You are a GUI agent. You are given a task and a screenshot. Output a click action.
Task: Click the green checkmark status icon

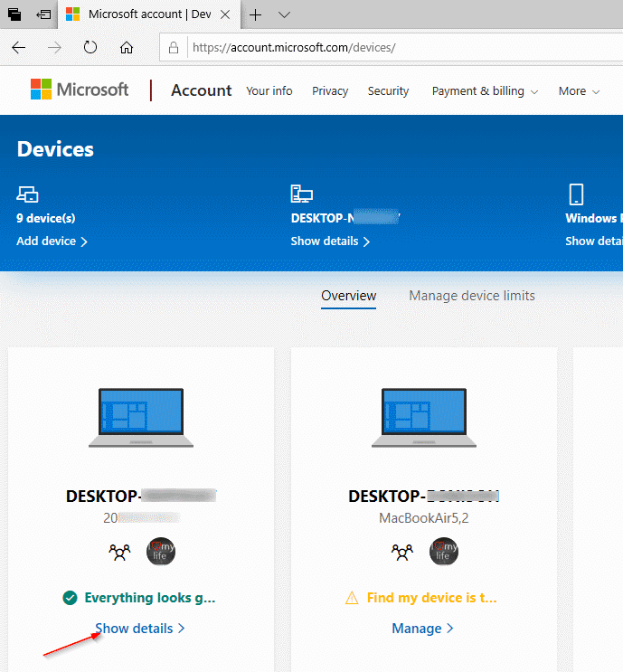pos(70,598)
